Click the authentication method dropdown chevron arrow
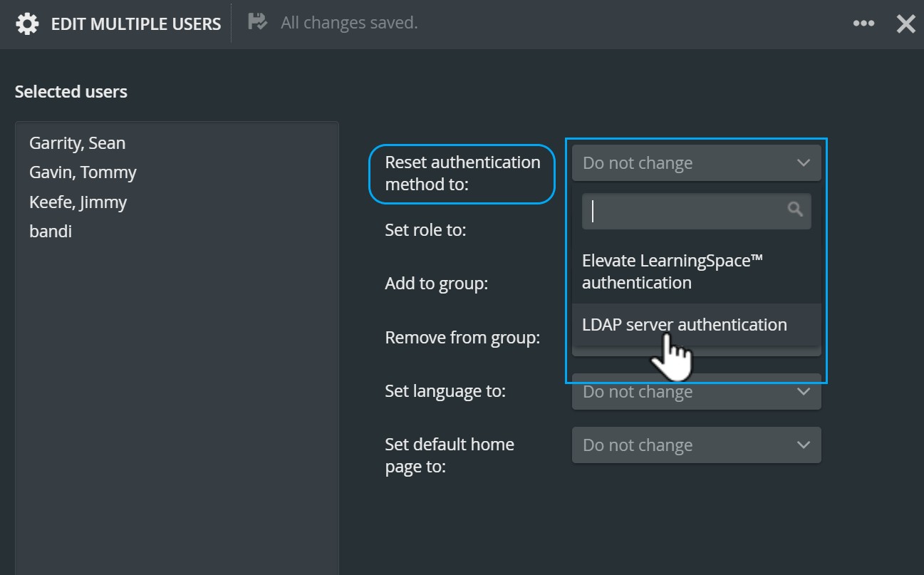 pyautogui.click(x=803, y=163)
